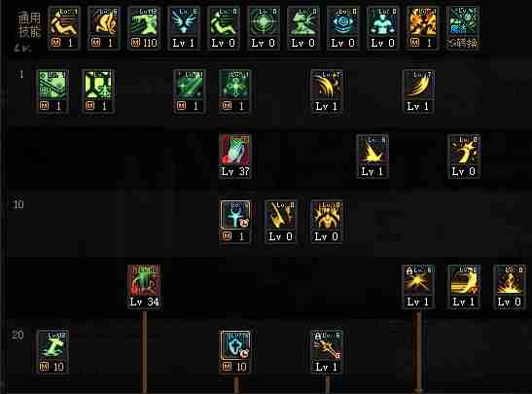This screenshot has height=394, width=532.
Task: Click the green dash skill marked M 110
Action: (x=144, y=28)
